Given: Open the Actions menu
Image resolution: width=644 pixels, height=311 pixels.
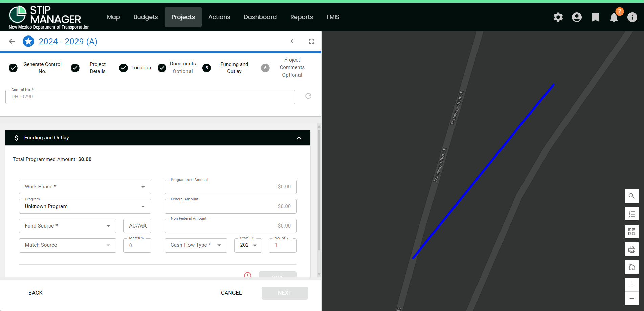Looking at the screenshot, I should (219, 17).
